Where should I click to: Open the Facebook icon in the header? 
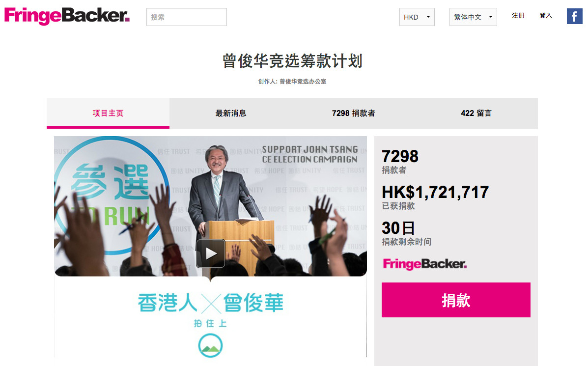pyautogui.click(x=575, y=17)
